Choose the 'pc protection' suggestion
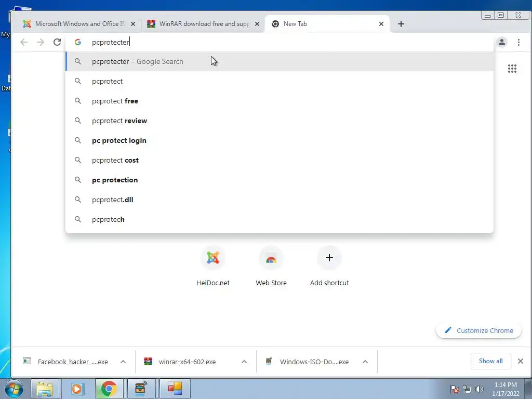Image resolution: width=532 pixels, height=399 pixels. (280, 179)
